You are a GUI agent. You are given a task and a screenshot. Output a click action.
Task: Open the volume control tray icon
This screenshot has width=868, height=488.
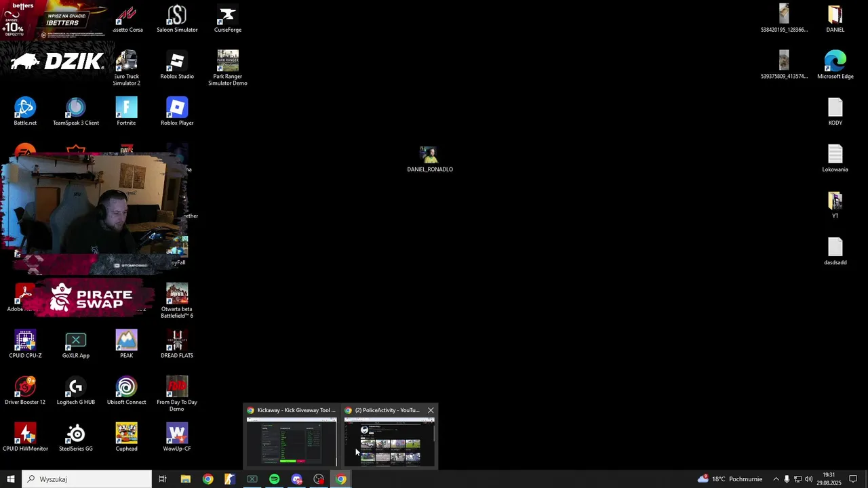[808, 479]
